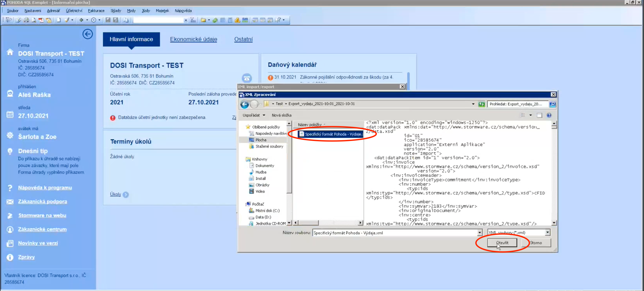Click the arrow next to Úkoly

[126, 195]
